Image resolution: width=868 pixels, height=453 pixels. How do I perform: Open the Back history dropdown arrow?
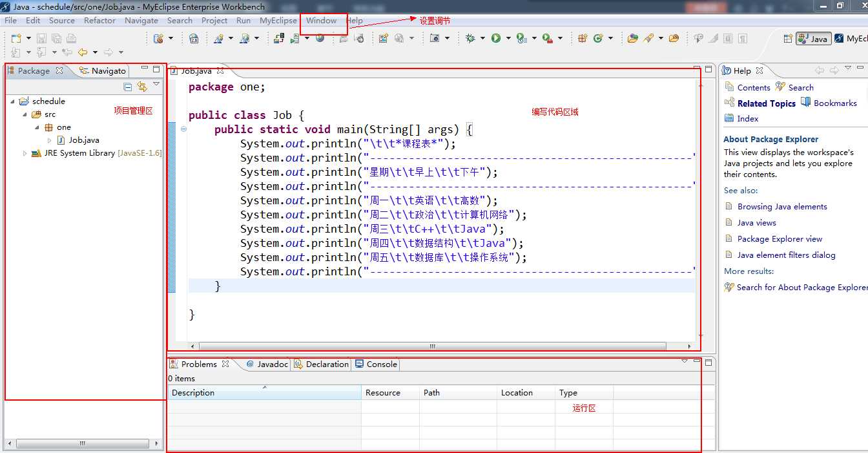click(95, 52)
